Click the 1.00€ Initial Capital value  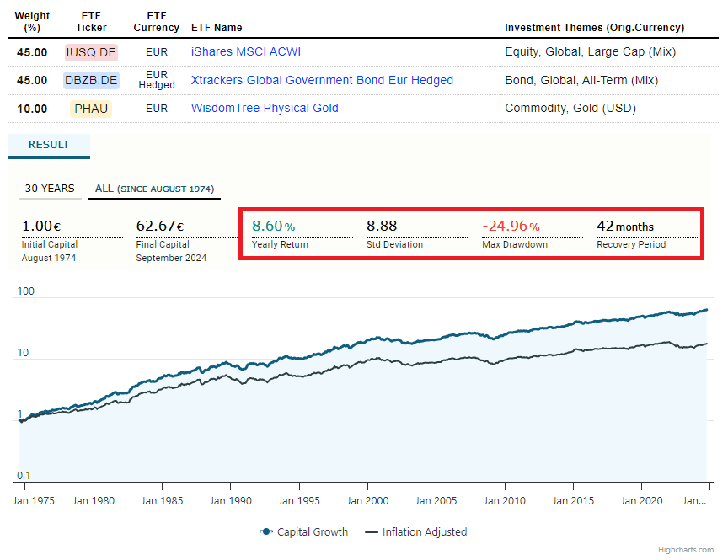point(41,226)
